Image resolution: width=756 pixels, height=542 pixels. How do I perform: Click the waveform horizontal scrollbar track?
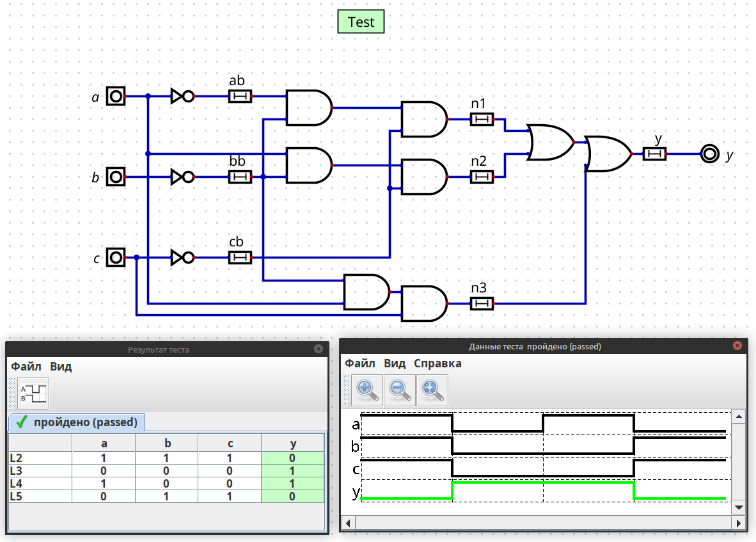coord(544,523)
